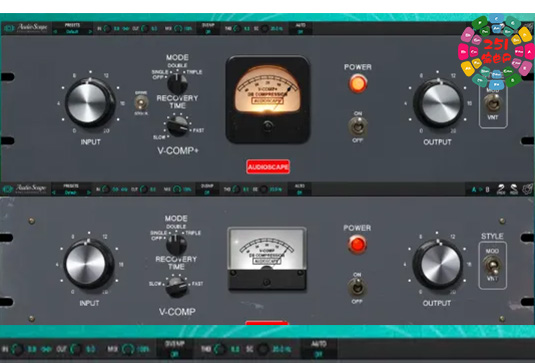This screenshot has height=363, width=535.
Task: Click the 'S' redo icon on V-COMP toolbar
Action: coord(514,189)
